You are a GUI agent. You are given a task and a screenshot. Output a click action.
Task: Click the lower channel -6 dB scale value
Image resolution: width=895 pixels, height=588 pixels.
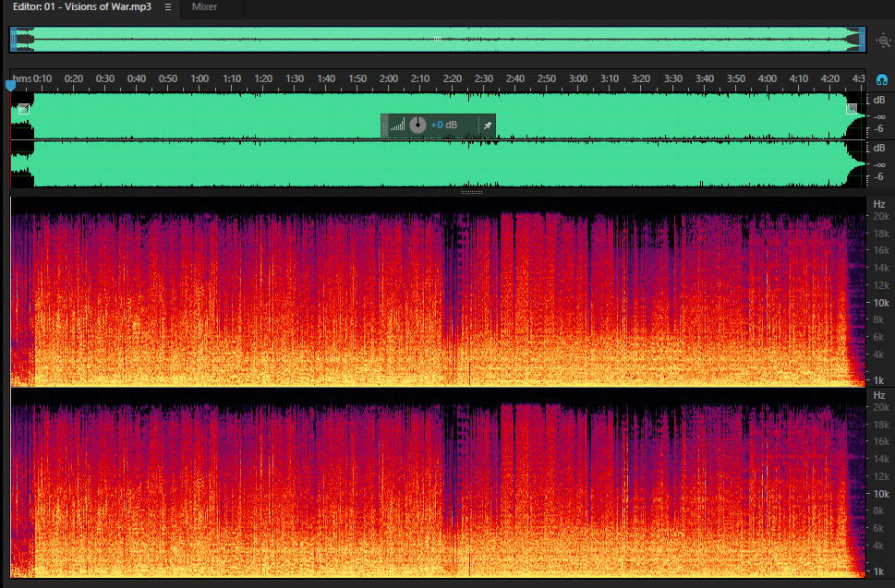point(879,177)
